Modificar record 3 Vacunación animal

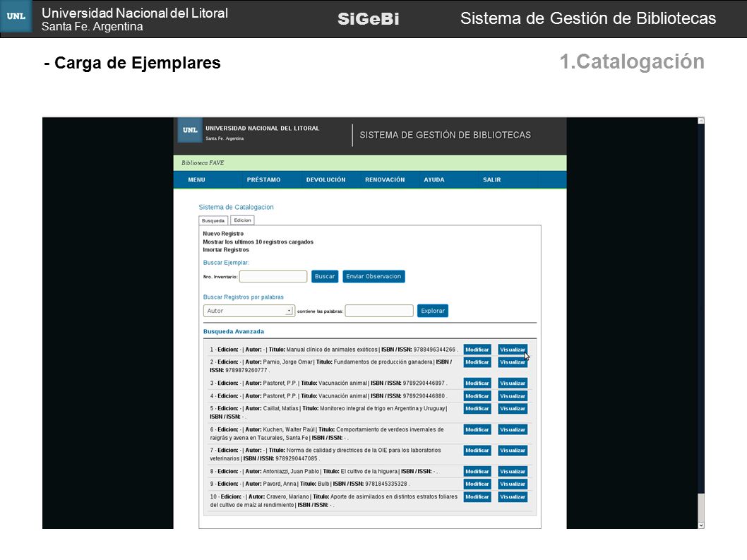[x=477, y=383]
